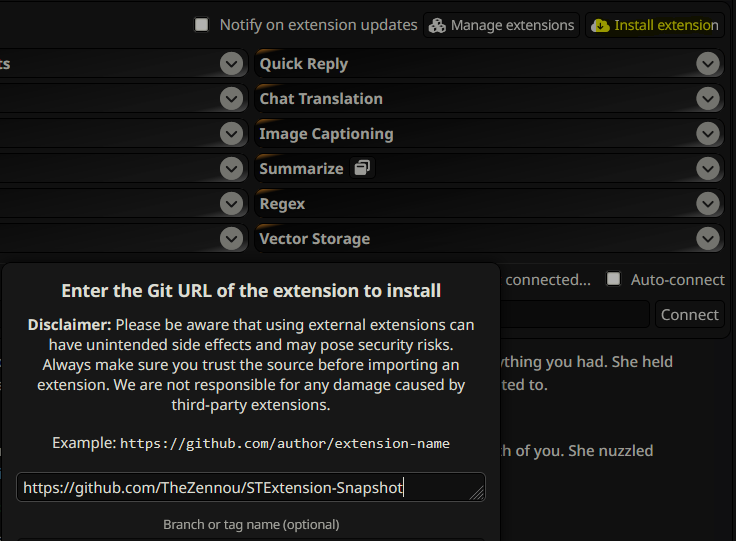
Task: Expand the Chat Translation section chevron
Action: (708, 99)
